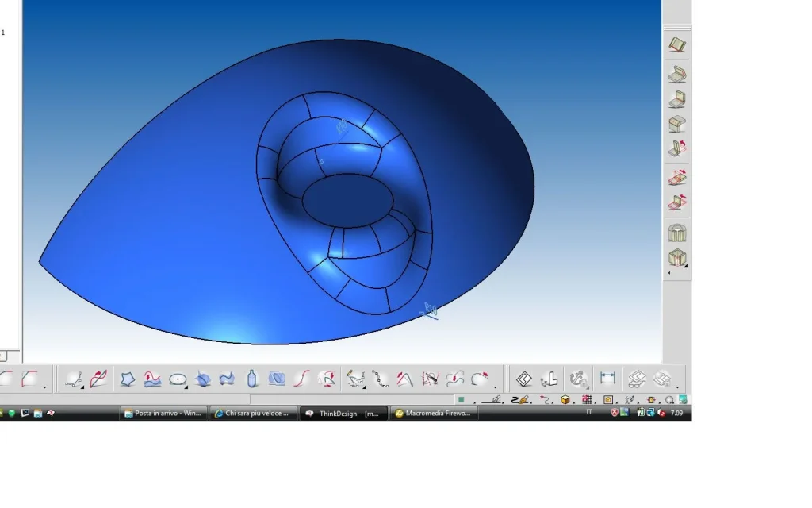Click the curve graph with pen tool

[430, 379]
